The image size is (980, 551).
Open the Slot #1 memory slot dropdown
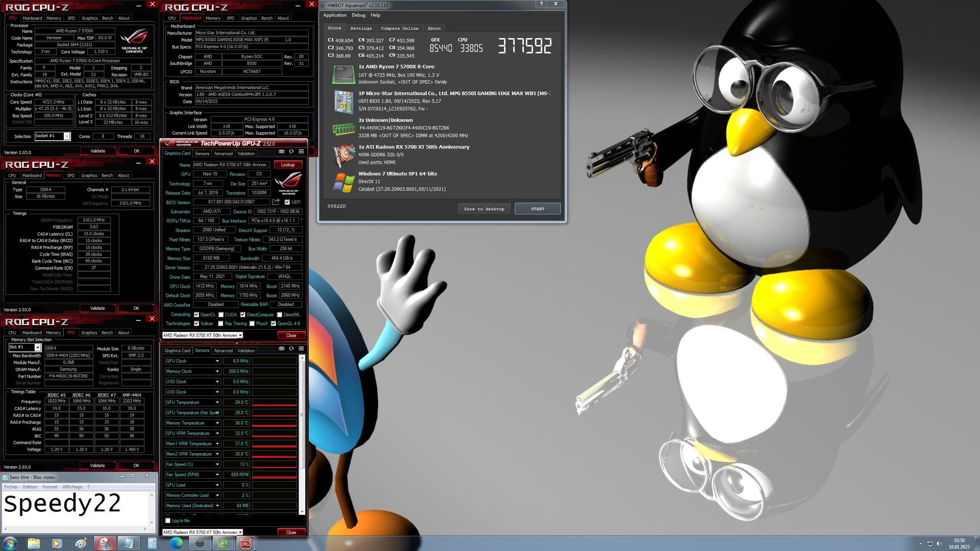pyautogui.click(x=37, y=347)
